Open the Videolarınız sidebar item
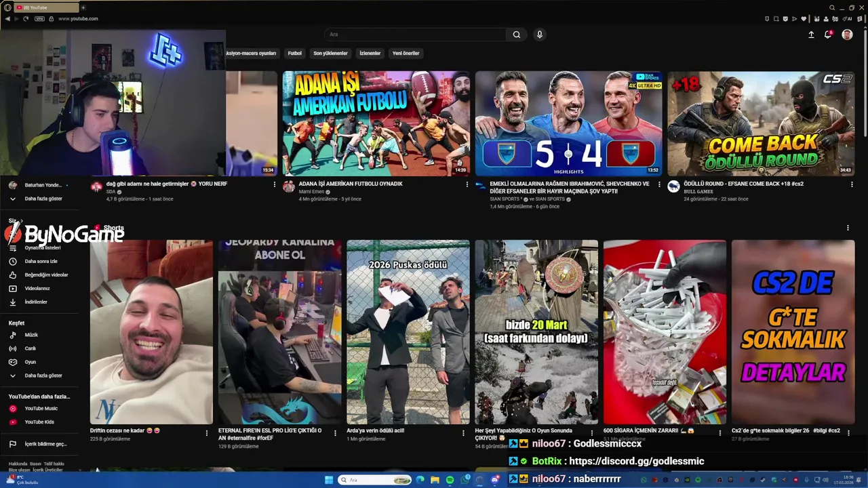This screenshot has height=488, width=868. [x=39, y=288]
